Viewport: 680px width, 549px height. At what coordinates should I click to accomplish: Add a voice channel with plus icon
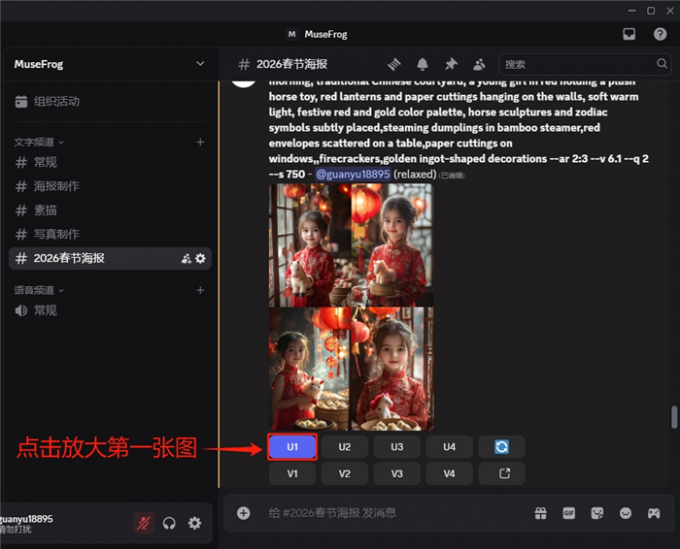(x=200, y=290)
